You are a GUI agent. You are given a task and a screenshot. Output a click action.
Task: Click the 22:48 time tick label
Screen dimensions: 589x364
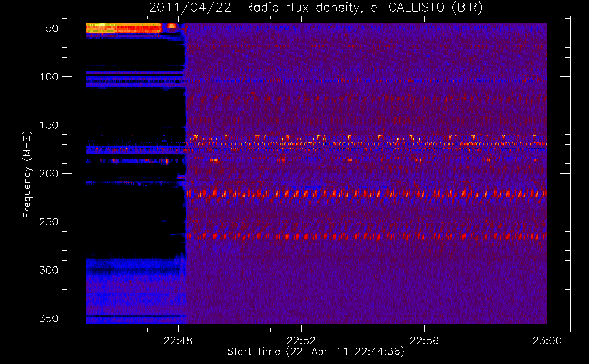tap(178, 341)
